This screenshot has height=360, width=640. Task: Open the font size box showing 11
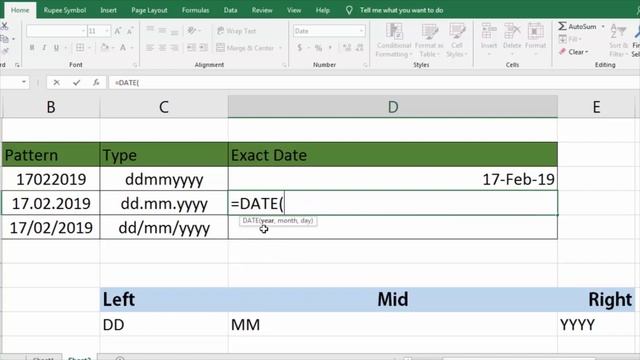pos(99,31)
